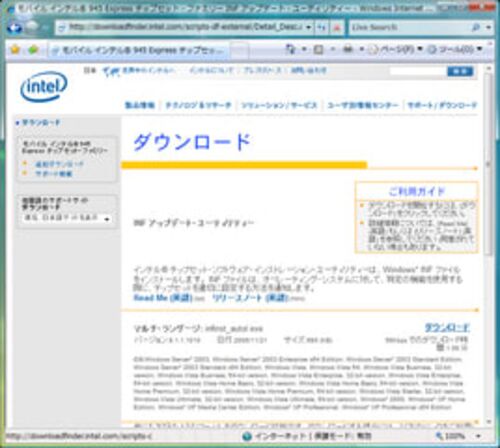Open the ページ(P) menu

395,50
